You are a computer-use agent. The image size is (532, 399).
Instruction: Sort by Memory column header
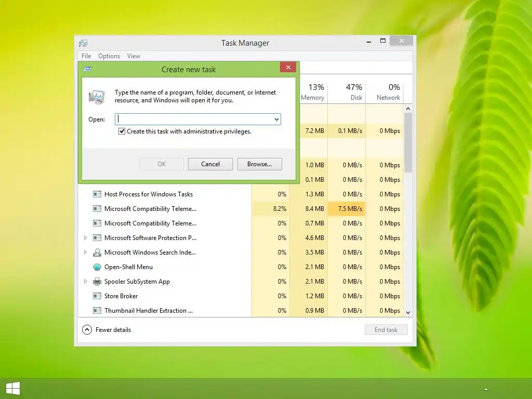click(x=312, y=92)
